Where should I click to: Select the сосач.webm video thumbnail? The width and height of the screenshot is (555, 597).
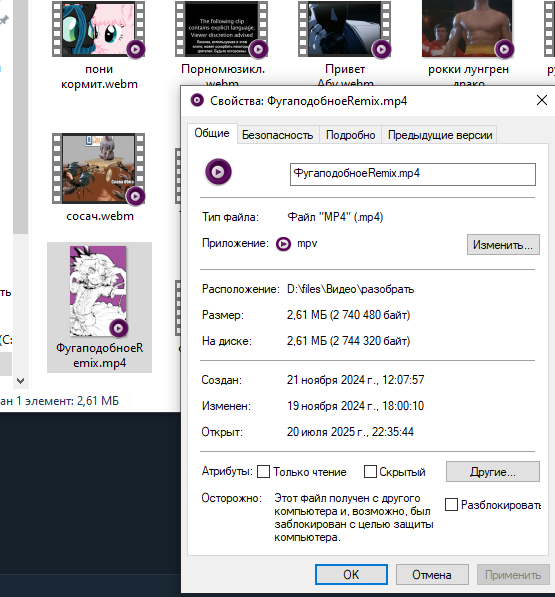point(99,168)
